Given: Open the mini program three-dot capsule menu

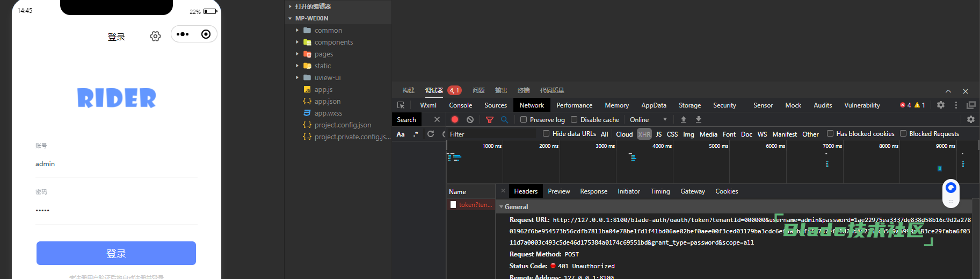Looking at the screenshot, I should [x=183, y=34].
